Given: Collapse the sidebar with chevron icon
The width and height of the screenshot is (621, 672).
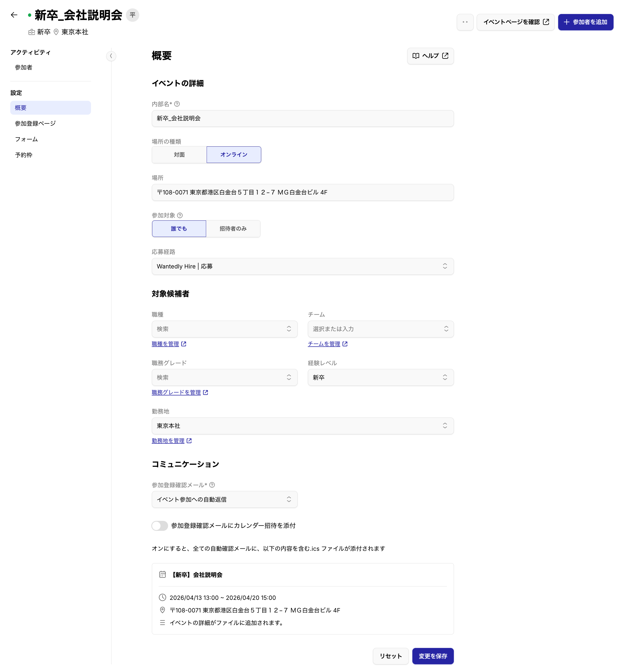Looking at the screenshot, I should 111,56.
